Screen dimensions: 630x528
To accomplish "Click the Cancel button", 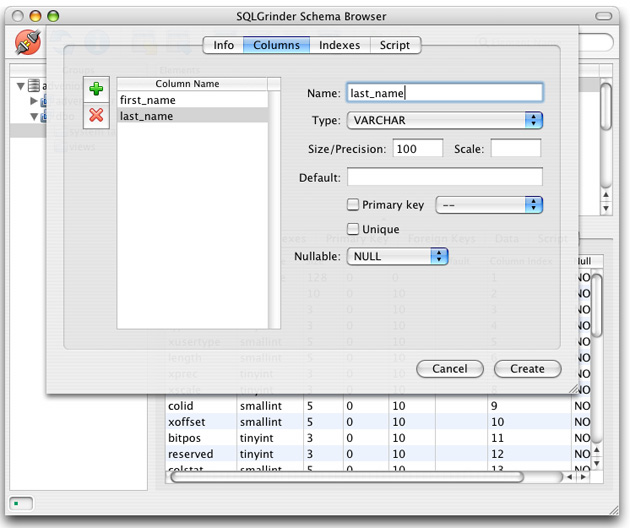I will [x=450, y=368].
